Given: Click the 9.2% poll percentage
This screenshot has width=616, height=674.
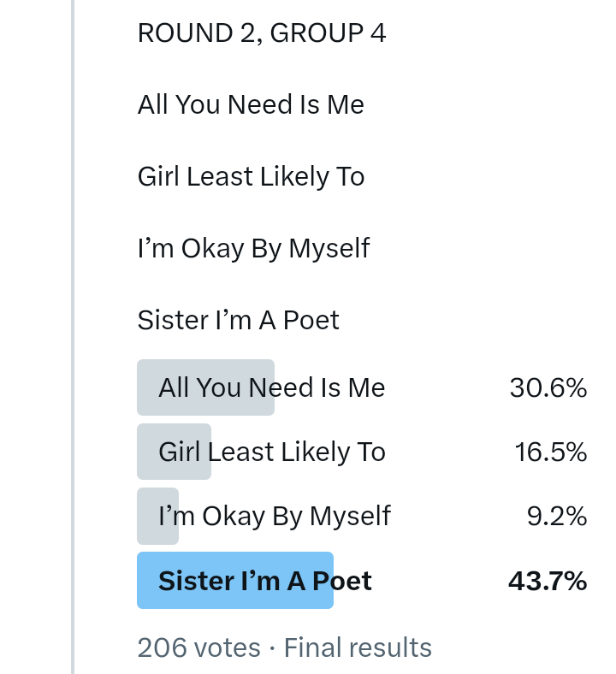Looking at the screenshot, I should point(556,517).
